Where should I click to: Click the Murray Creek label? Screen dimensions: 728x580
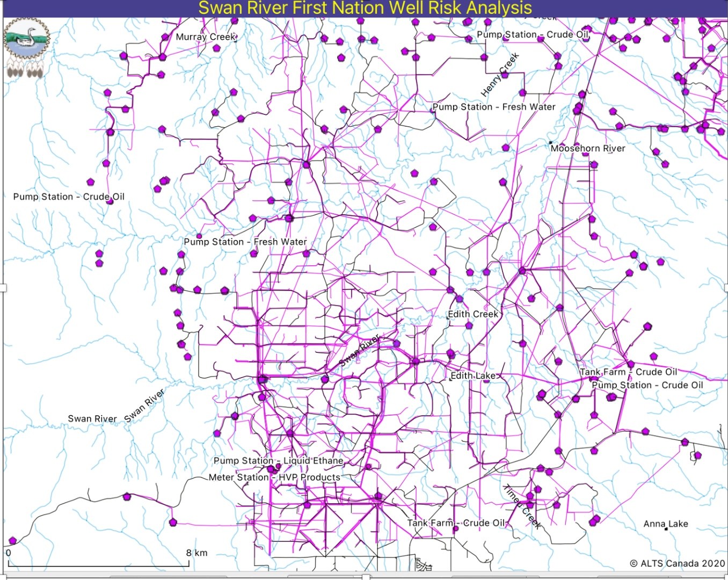206,37
